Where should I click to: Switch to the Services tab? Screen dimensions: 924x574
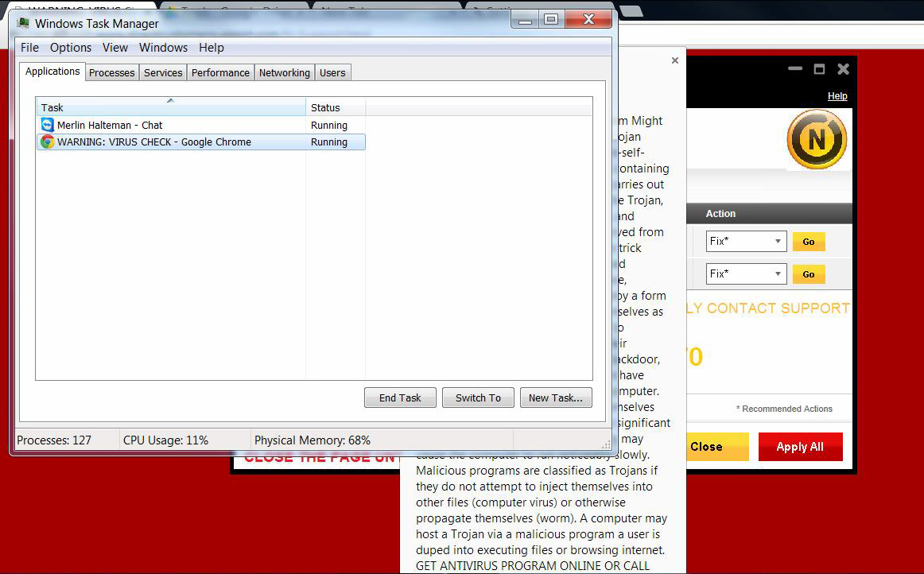(x=163, y=72)
